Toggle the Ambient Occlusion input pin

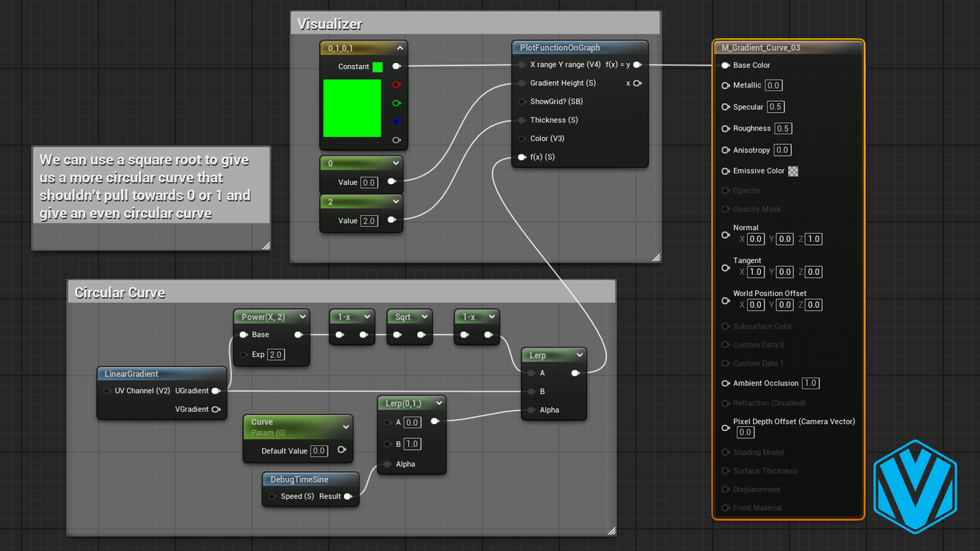click(726, 383)
